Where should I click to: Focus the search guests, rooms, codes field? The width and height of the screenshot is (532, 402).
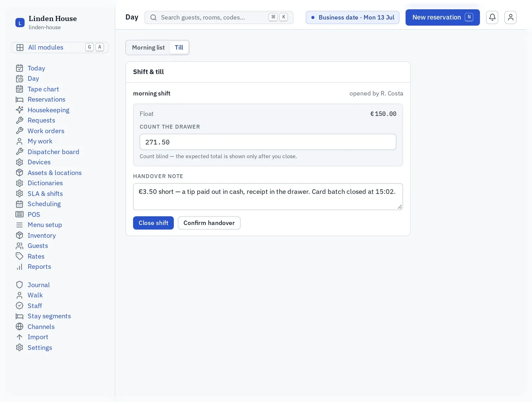[219, 17]
